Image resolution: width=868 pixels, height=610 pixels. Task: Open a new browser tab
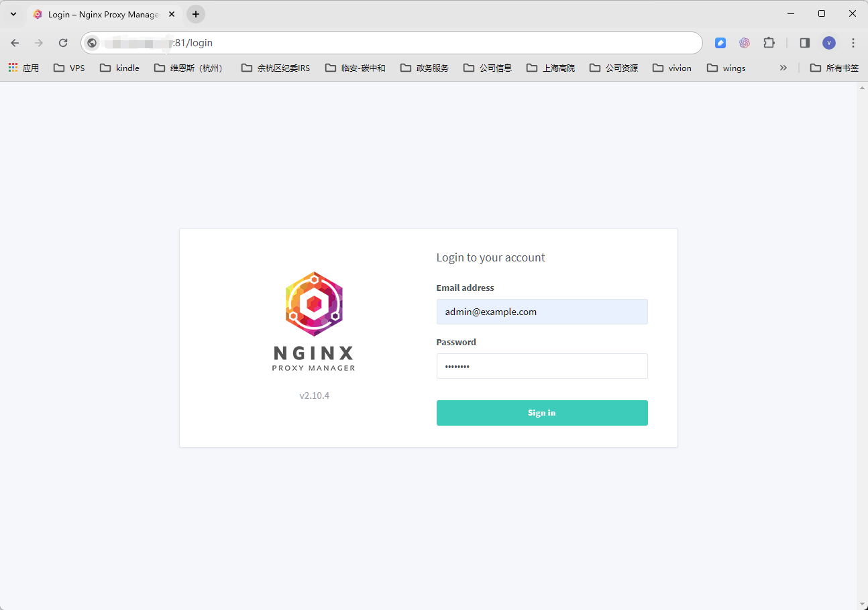coord(196,14)
